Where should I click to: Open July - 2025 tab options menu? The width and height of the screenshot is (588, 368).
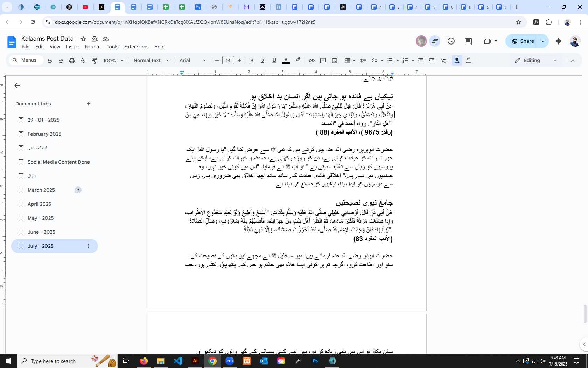(x=89, y=246)
